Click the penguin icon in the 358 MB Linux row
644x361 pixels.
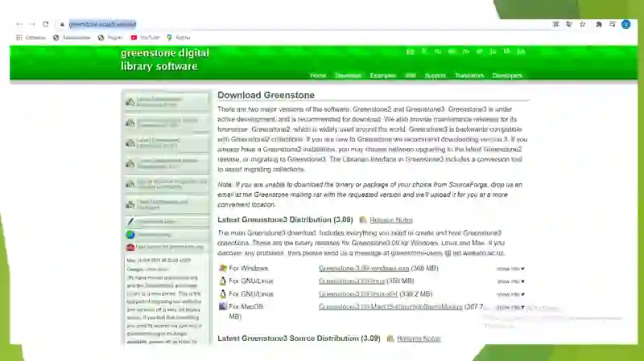click(x=223, y=281)
